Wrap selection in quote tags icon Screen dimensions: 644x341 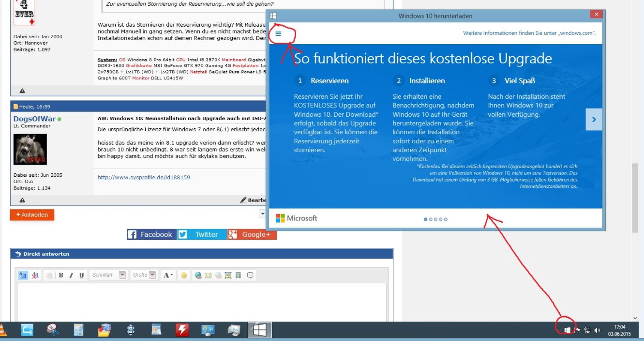250,275
